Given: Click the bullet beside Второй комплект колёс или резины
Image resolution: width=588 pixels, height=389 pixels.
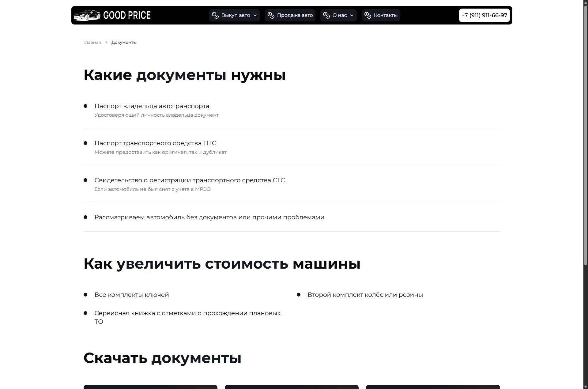Looking at the screenshot, I should [x=299, y=295].
